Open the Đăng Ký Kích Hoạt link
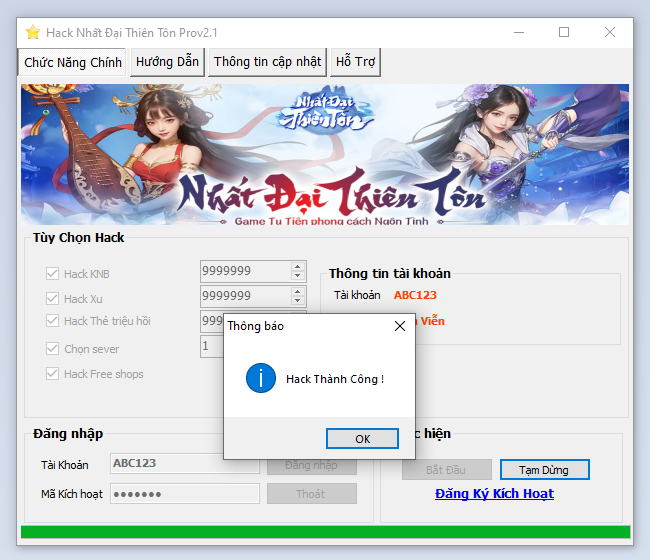This screenshot has height=560, width=650. point(495,494)
